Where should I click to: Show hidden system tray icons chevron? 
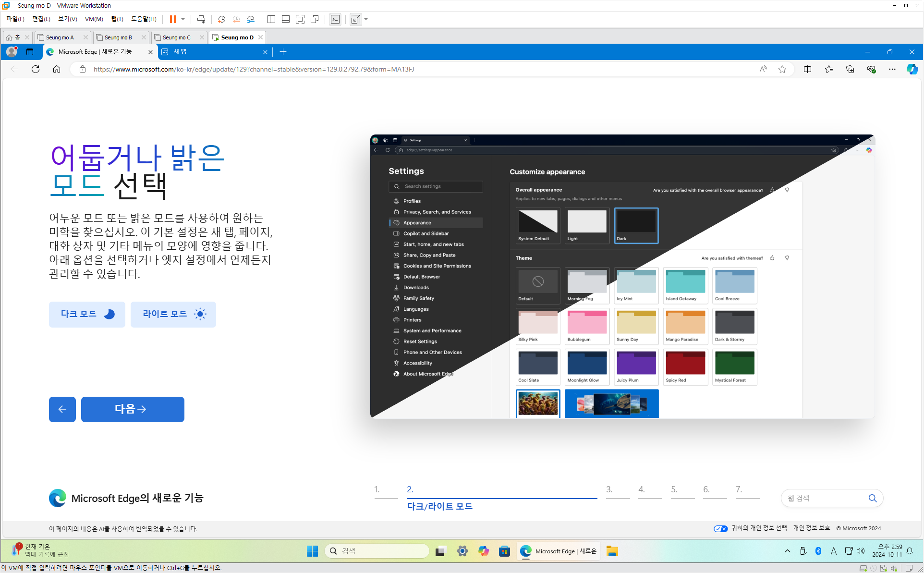tap(788, 551)
